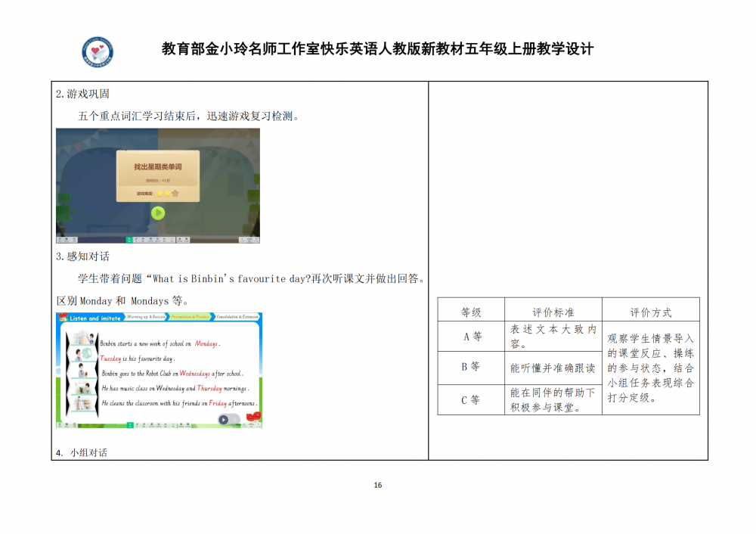Click the red word Wednesdays in the slide

click(x=195, y=374)
